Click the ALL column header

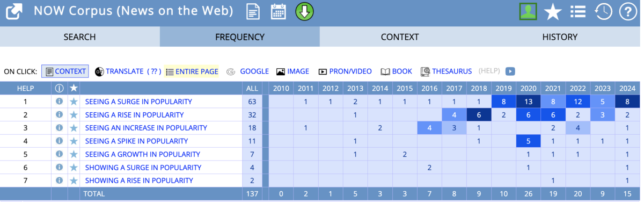pyautogui.click(x=252, y=88)
